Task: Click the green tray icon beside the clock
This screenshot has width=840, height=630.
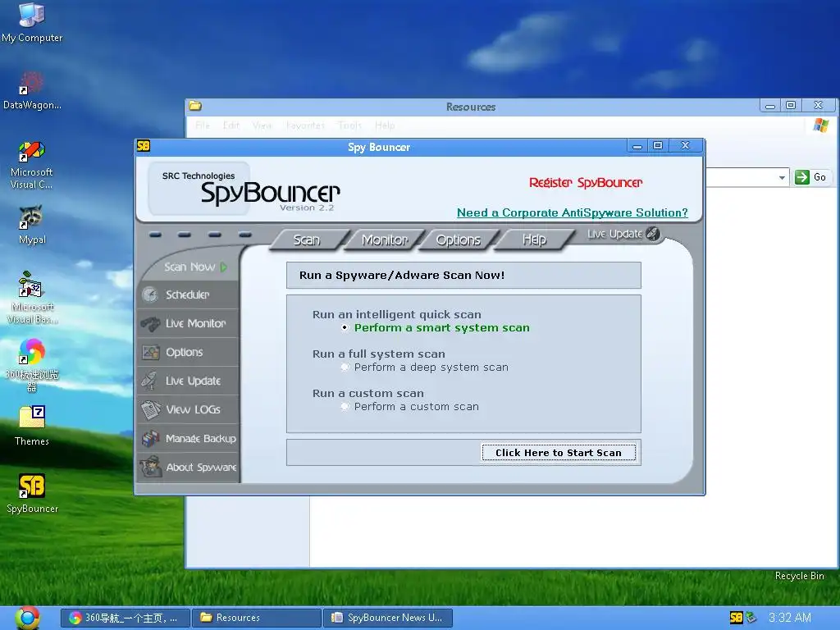Action: 751,618
